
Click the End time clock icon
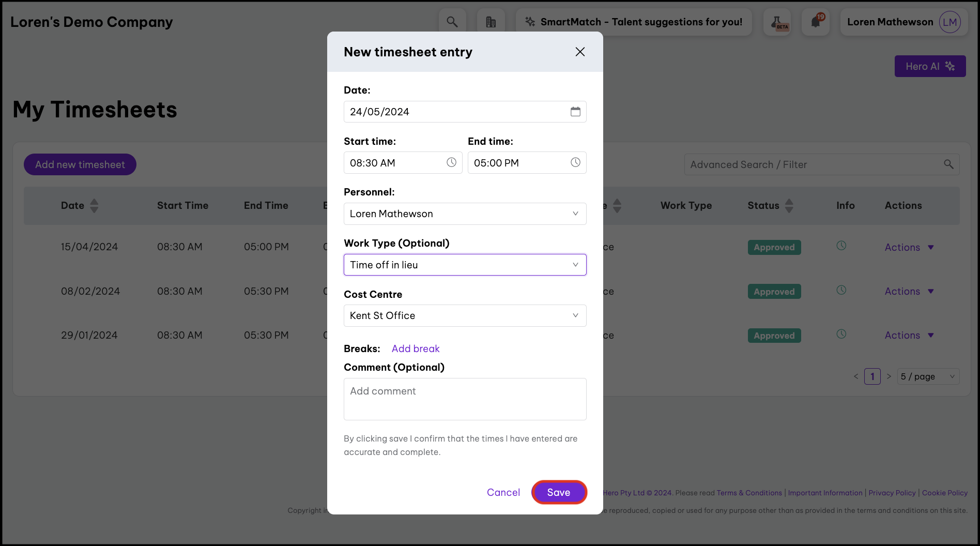(575, 162)
